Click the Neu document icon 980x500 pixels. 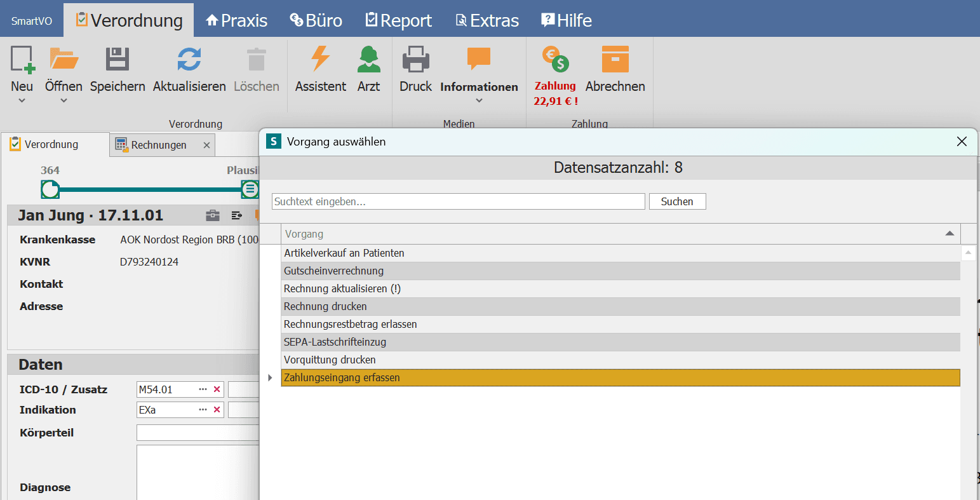point(22,59)
